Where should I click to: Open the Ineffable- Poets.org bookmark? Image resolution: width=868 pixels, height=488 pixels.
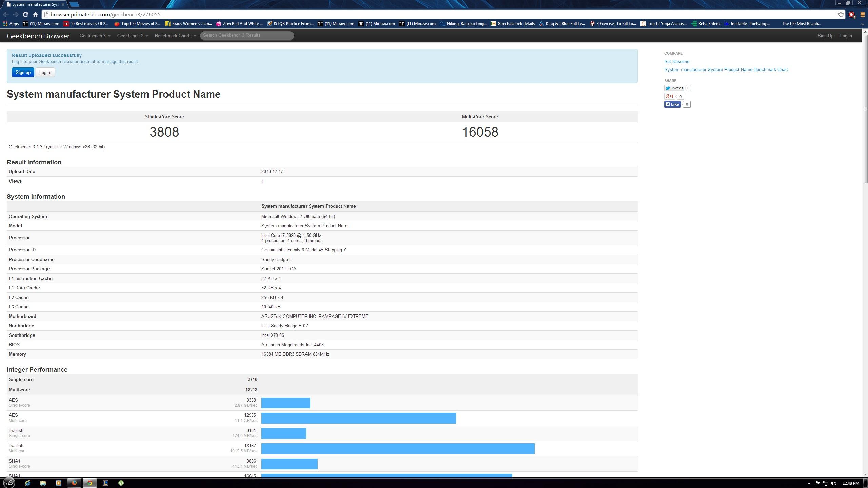click(747, 24)
